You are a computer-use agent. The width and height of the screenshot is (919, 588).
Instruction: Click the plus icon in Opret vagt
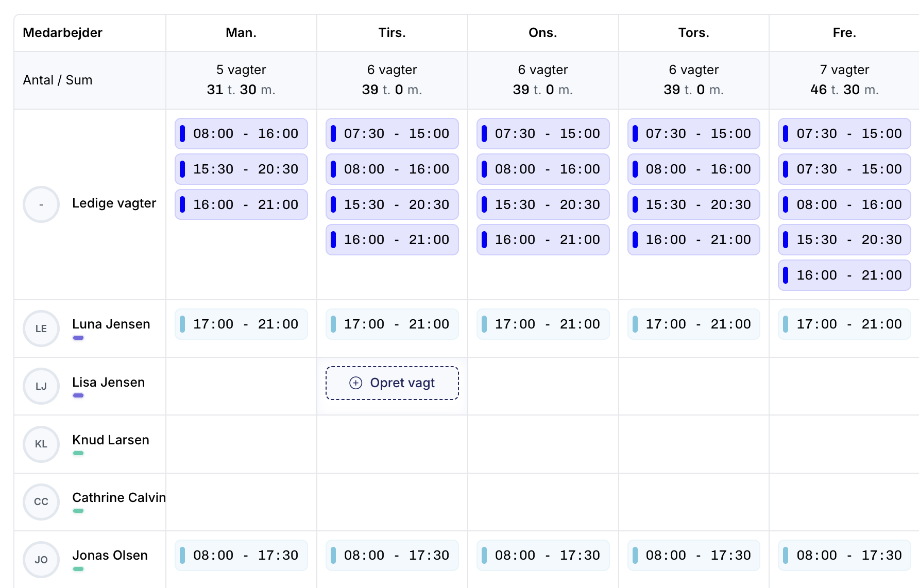(x=355, y=383)
